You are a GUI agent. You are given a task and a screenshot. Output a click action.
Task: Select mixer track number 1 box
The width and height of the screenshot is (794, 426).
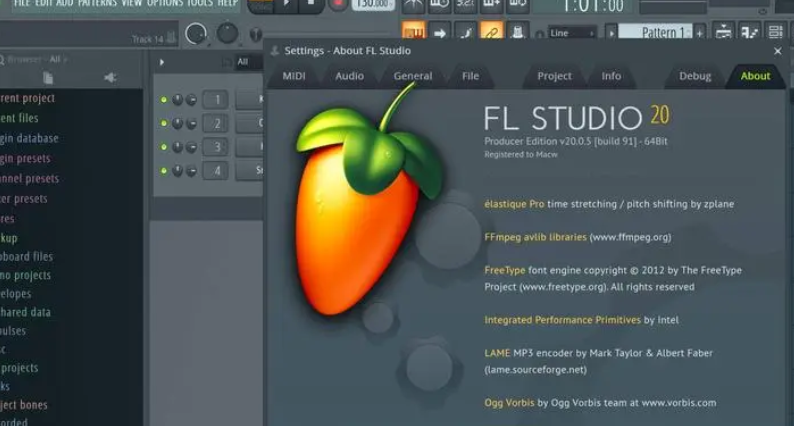pyautogui.click(x=217, y=100)
